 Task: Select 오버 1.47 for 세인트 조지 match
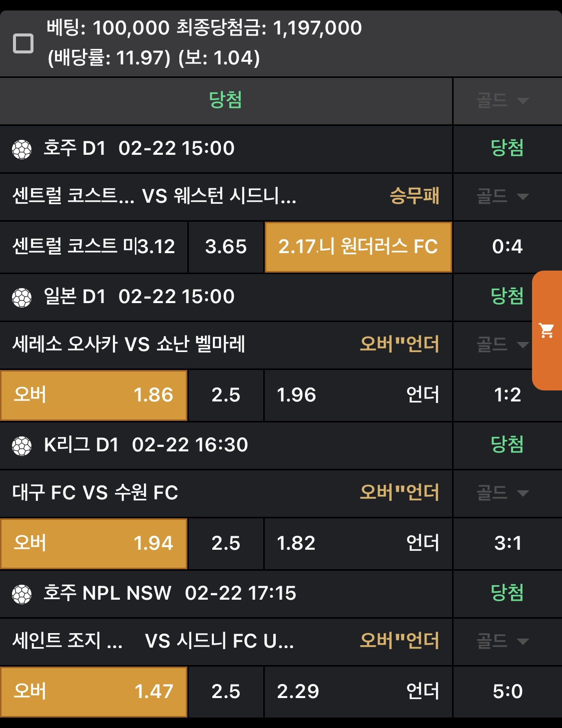click(94, 692)
